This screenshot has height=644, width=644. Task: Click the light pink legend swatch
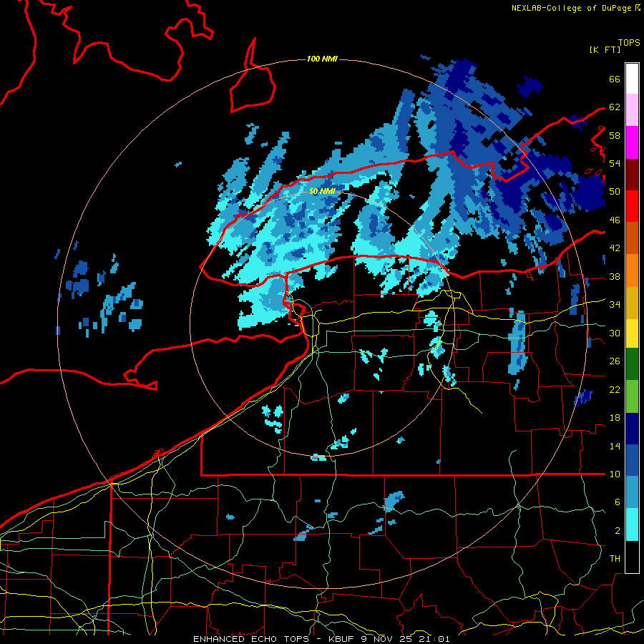tap(632, 110)
